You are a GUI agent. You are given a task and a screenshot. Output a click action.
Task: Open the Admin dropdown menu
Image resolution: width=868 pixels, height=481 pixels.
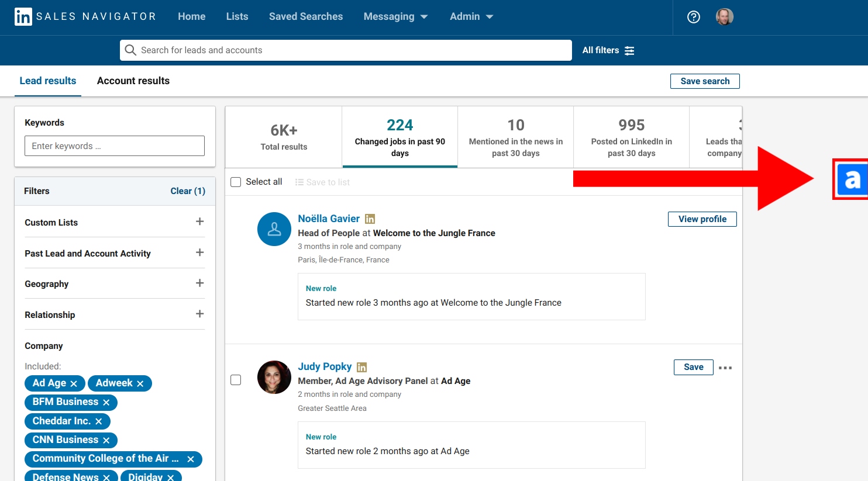(x=471, y=16)
